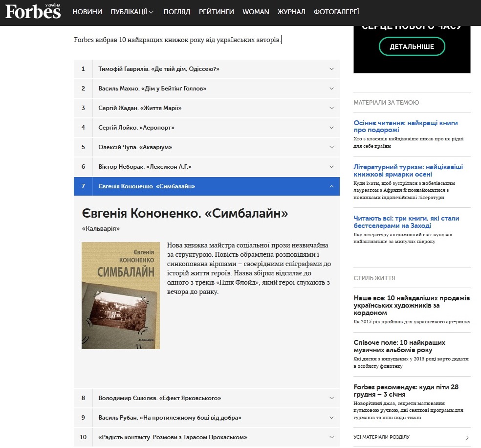Click the Симбалайн book cover image
This screenshot has width=481, height=448.
click(121, 295)
